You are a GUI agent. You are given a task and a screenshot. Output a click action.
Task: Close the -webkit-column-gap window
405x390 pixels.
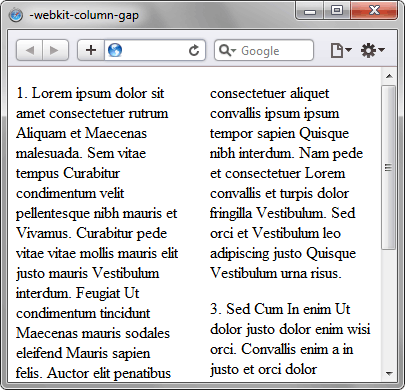click(374, 11)
